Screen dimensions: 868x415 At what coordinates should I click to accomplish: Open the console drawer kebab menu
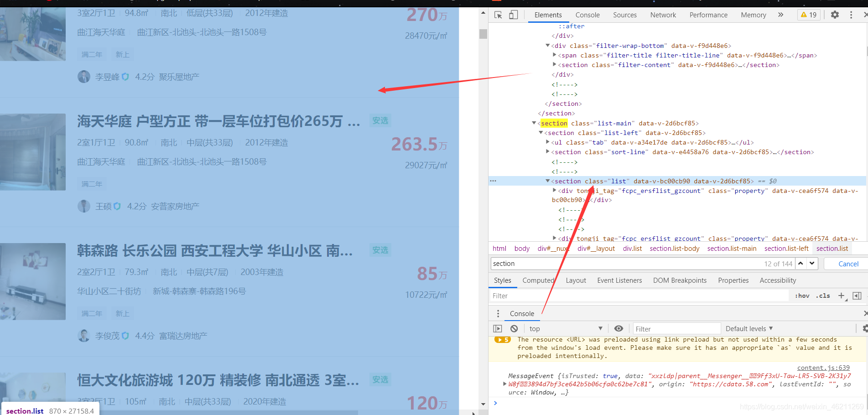coord(498,314)
